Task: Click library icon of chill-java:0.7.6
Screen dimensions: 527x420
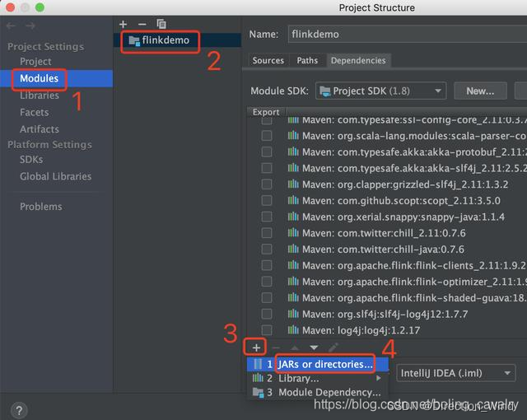Action: [x=293, y=249]
